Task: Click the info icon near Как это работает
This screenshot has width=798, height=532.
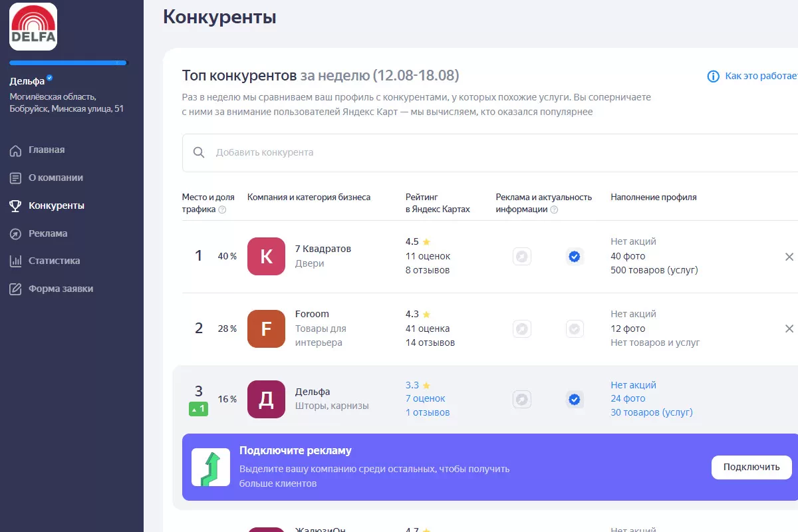Action: click(x=714, y=76)
